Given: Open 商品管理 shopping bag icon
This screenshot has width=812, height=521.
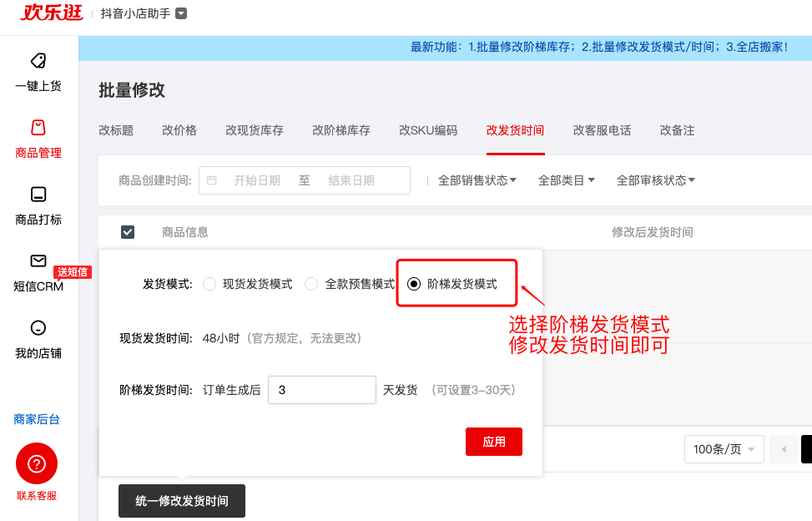Looking at the screenshot, I should pos(38,128).
